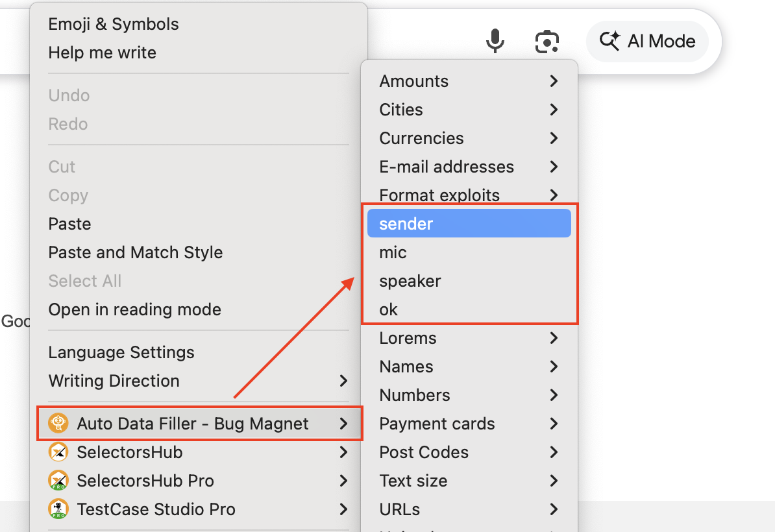Expand the Amounts submenu arrow

tap(554, 81)
